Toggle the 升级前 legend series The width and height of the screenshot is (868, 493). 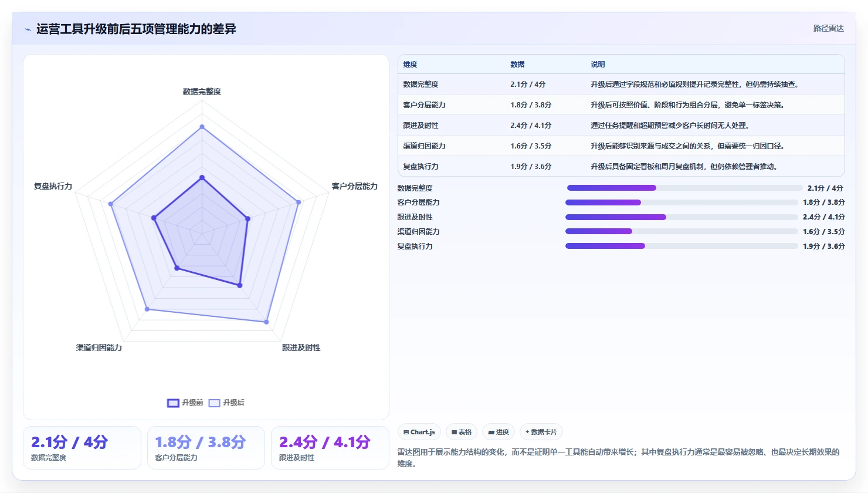tap(185, 403)
